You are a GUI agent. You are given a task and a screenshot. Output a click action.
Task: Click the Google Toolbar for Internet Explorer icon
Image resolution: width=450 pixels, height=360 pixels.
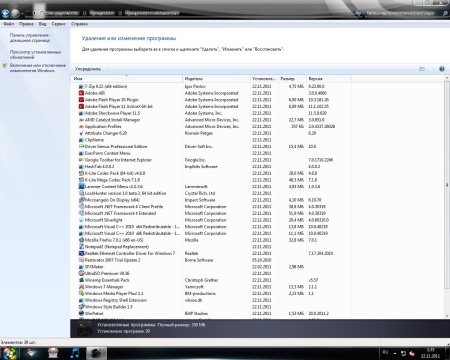81,160
